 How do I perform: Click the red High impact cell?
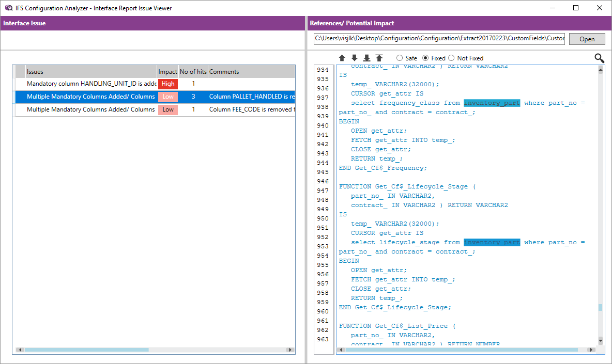(168, 84)
